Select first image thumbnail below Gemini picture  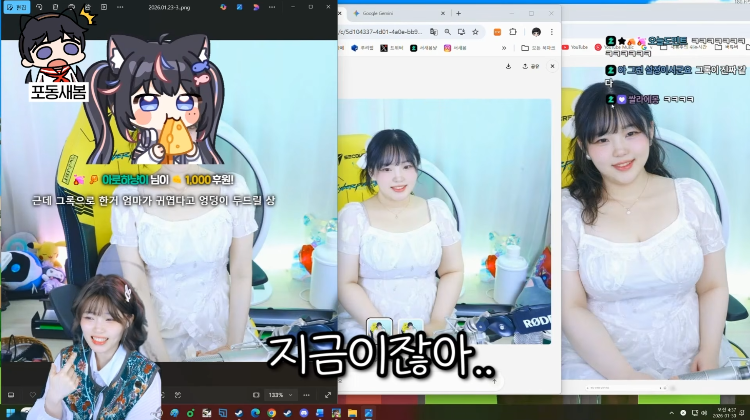tap(379, 328)
